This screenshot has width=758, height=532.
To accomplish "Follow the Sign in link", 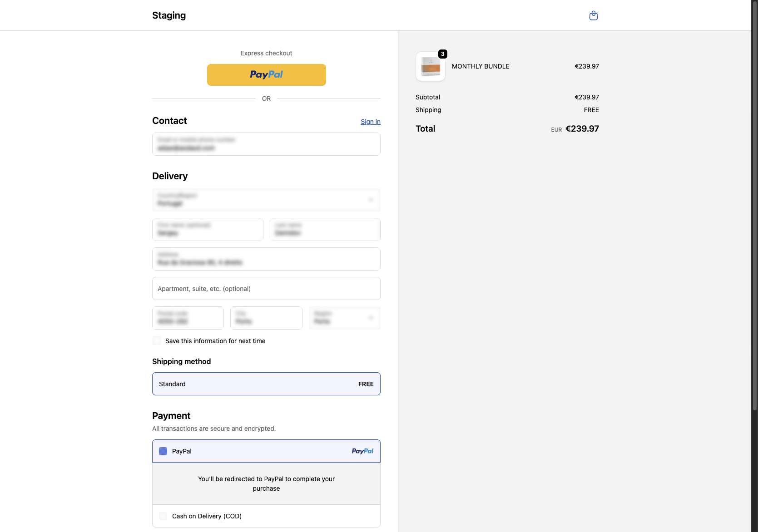I will (370, 122).
